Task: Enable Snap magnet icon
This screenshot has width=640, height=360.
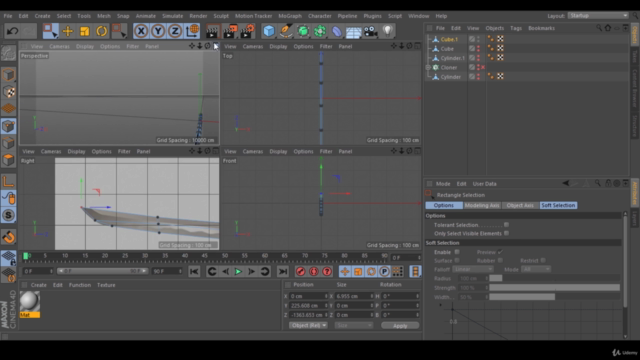Action: pos(9,237)
